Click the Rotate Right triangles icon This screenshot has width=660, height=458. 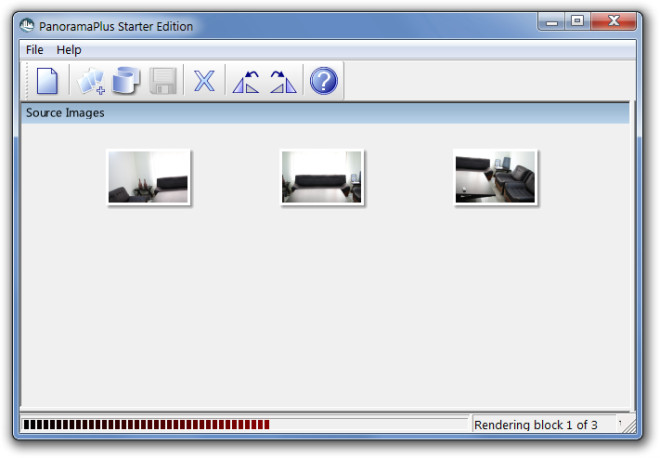pyautogui.click(x=283, y=82)
